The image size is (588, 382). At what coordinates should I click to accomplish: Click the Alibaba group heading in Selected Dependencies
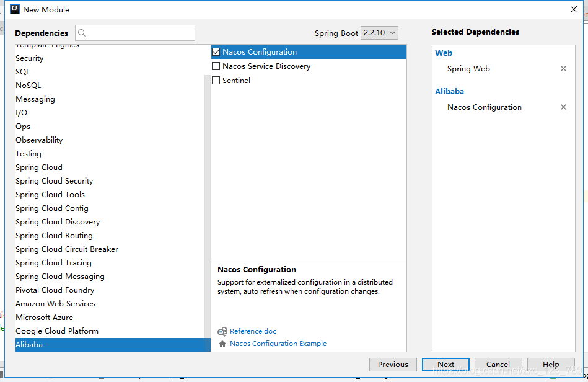point(449,92)
